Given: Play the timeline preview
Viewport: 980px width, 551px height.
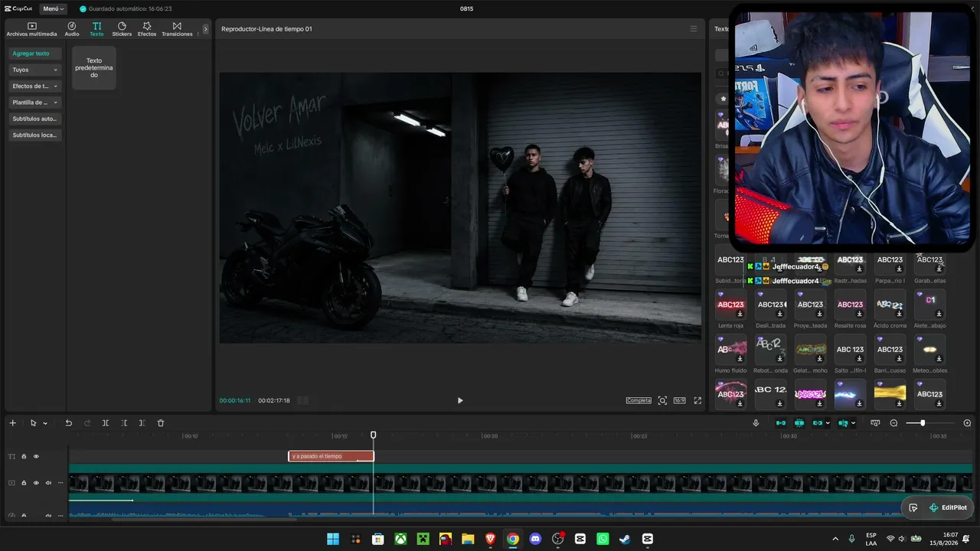Looking at the screenshot, I should (460, 400).
